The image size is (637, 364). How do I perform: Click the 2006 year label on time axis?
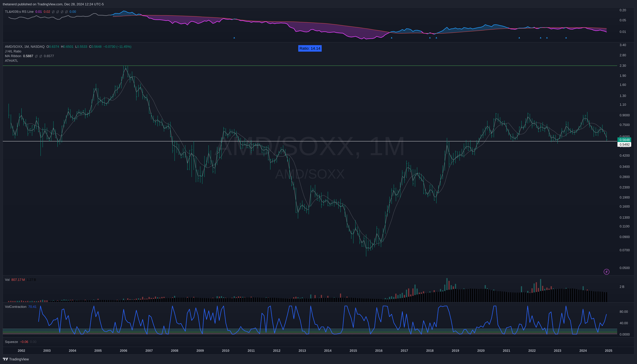124,351
